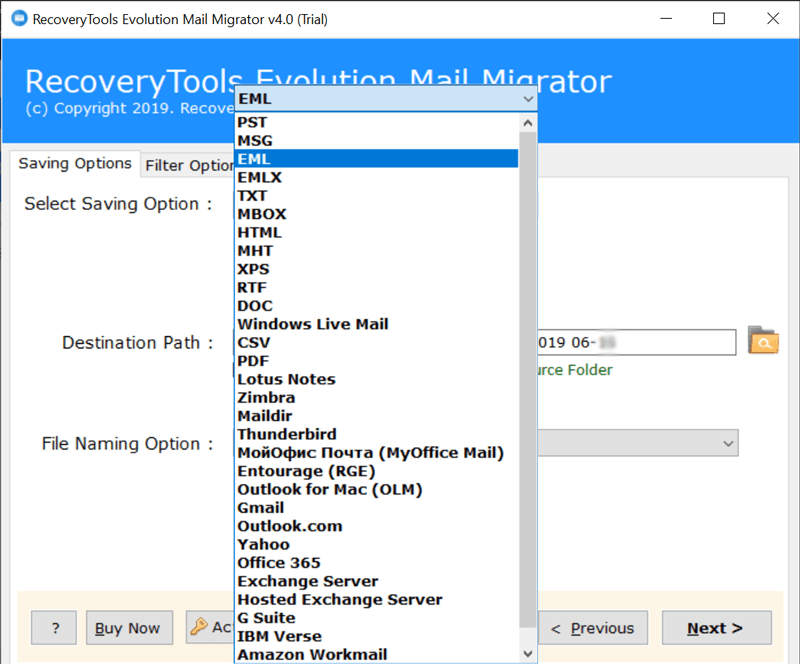Click the list scrollbar up arrow

click(x=528, y=123)
